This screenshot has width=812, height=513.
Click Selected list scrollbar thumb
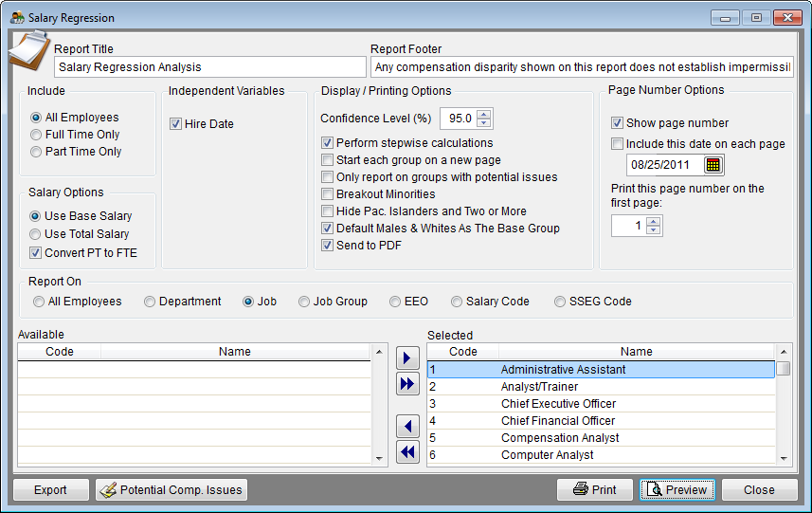(784, 369)
